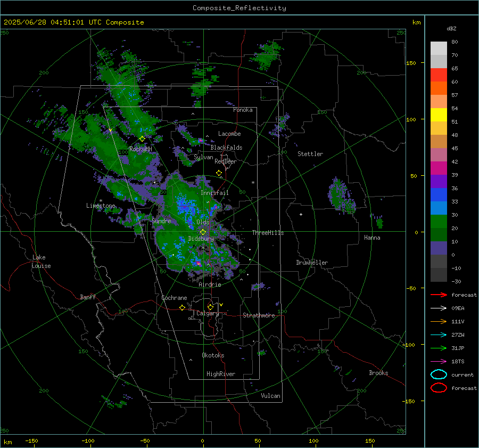Click yellow diamond marker above RedDeer highway
The width and height of the screenshot is (479, 448).
tap(219, 173)
